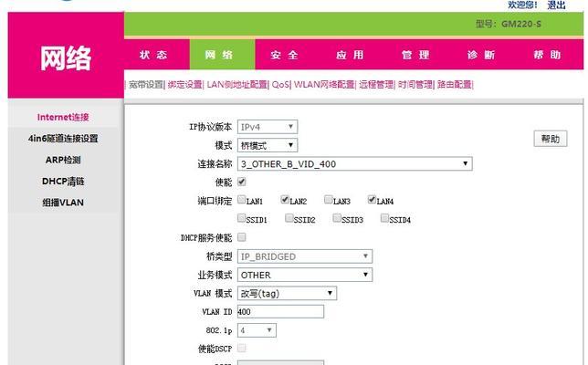Check the LAN1 port binding box
The height and width of the screenshot is (365, 588).
(242, 199)
